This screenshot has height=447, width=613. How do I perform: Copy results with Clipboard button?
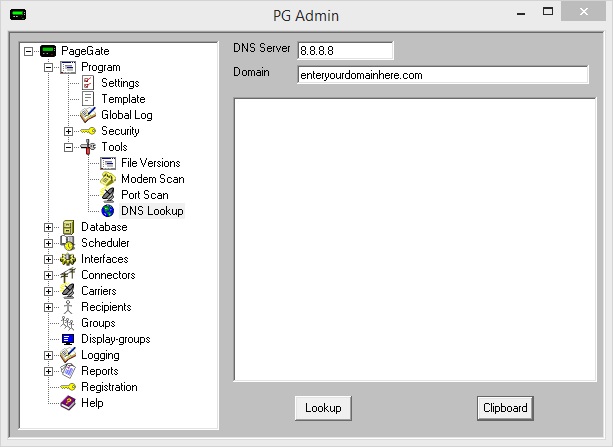pos(505,408)
